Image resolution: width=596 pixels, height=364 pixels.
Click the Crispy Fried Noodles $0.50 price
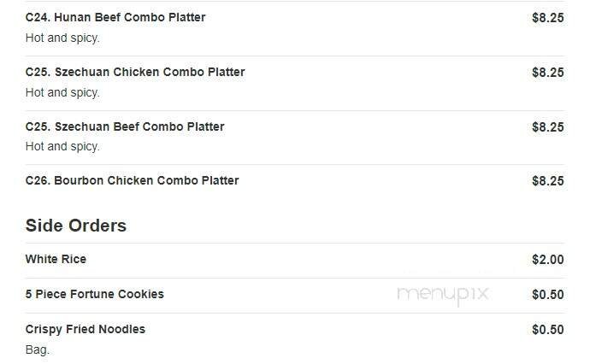tap(547, 330)
